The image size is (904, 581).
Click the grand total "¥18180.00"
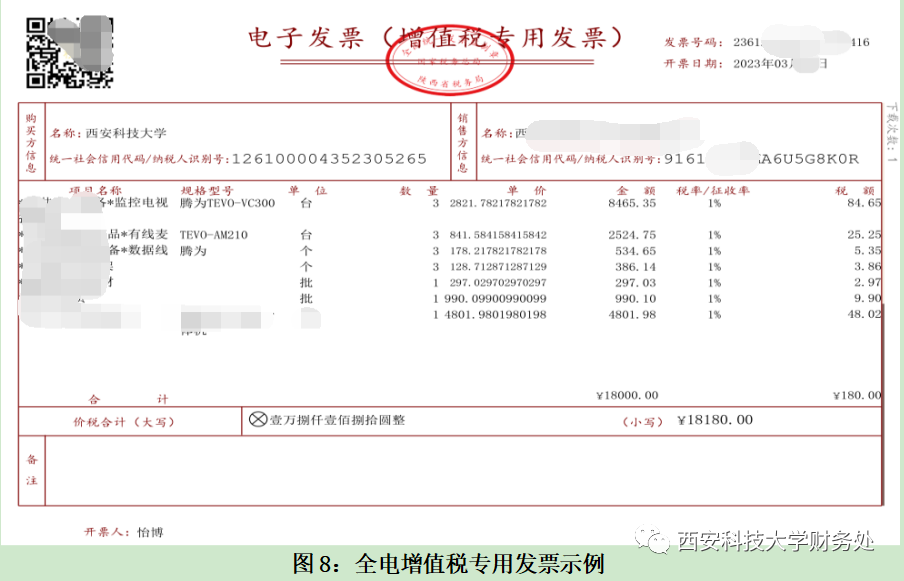click(715, 420)
